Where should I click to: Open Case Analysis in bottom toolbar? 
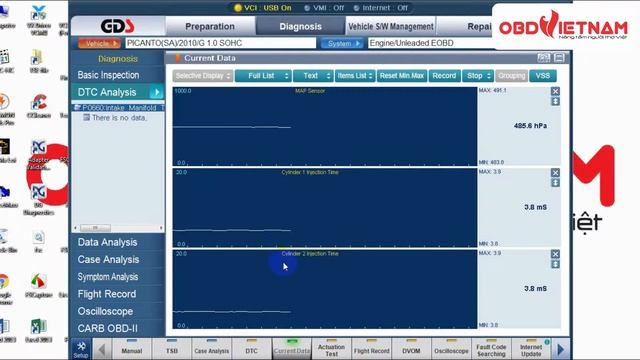(211, 349)
